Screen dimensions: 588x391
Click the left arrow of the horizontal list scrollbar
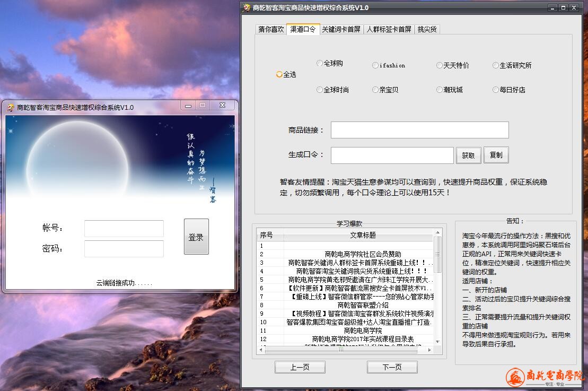click(261, 350)
